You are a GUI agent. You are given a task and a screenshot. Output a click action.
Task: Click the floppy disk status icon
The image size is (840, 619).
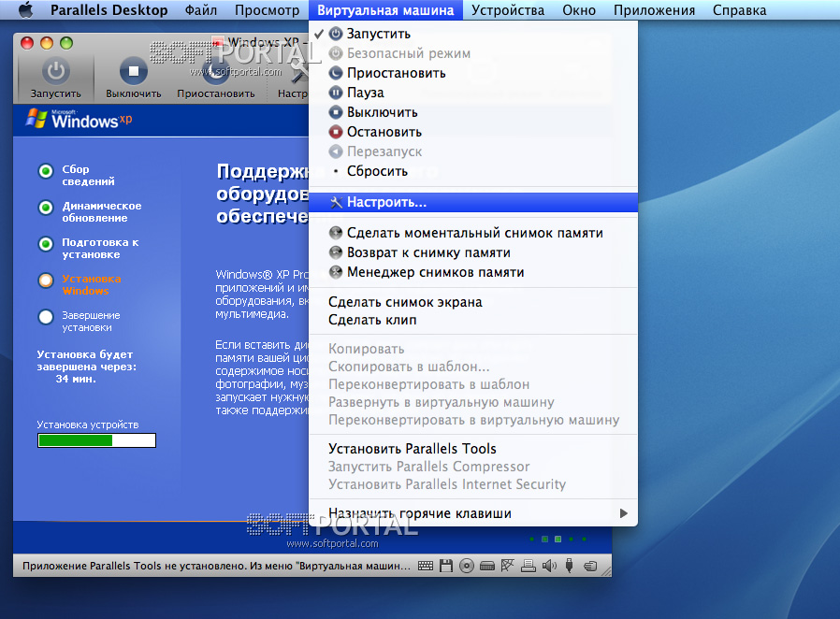(446, 566)
